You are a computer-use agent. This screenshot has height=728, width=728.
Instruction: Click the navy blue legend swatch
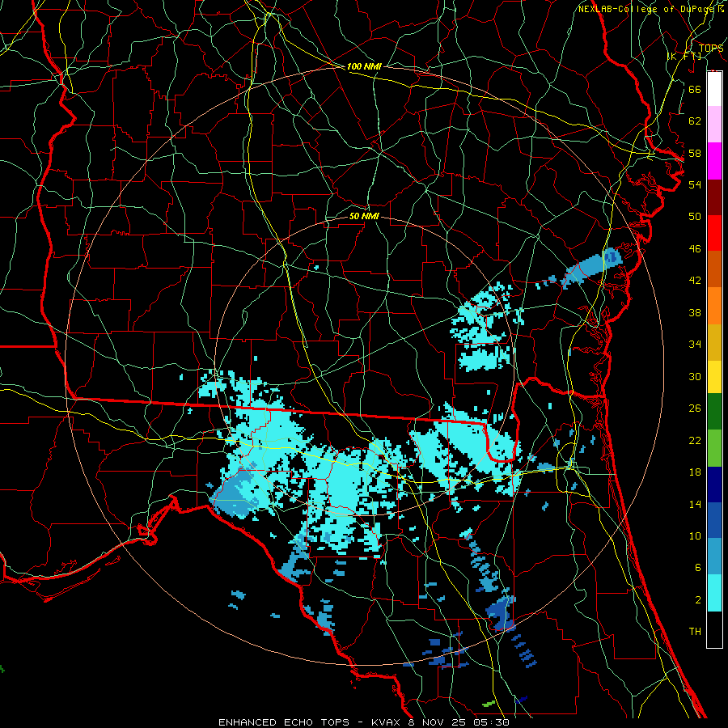coord(714,485)
